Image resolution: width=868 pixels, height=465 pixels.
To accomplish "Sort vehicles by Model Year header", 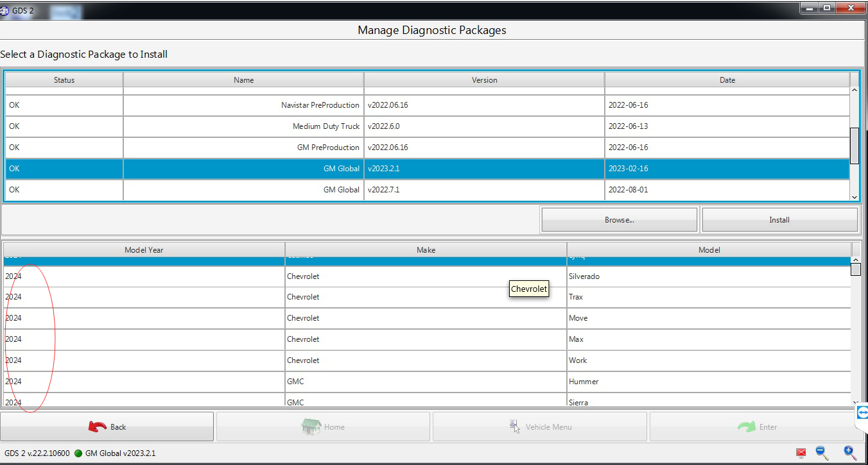I will point(144,250).
